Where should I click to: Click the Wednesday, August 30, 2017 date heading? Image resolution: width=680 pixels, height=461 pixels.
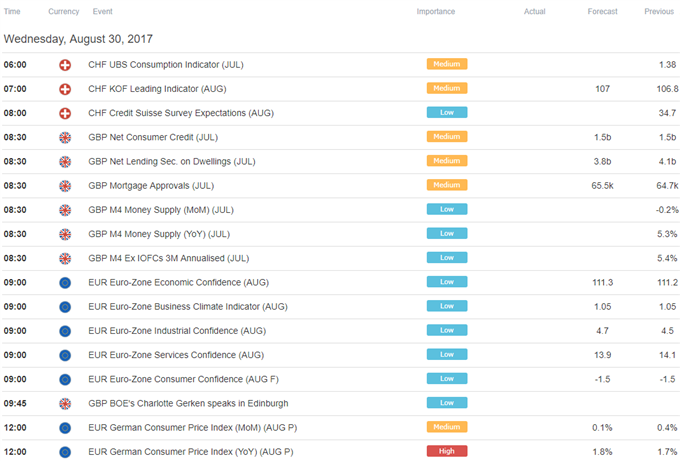[78, 39]
